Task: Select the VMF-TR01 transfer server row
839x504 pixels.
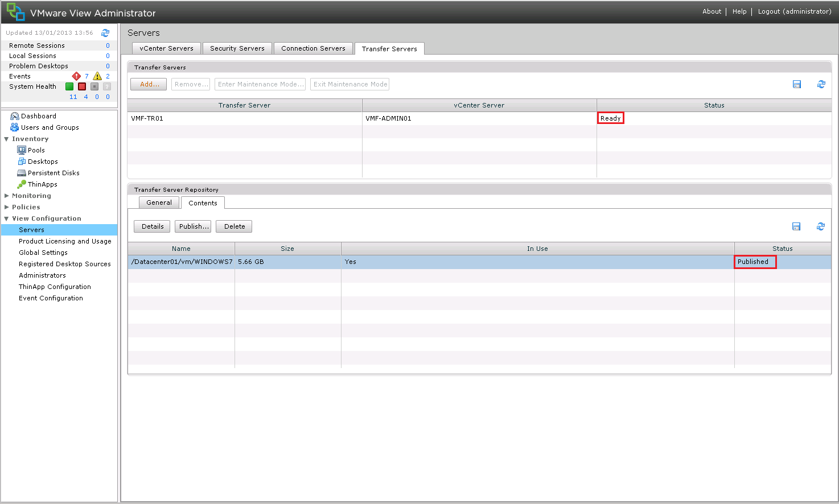Action: click(x=244, y=118)
